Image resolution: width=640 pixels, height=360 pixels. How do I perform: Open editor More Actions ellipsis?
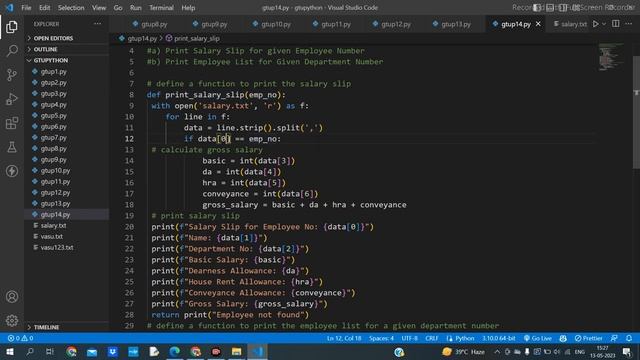629,24
